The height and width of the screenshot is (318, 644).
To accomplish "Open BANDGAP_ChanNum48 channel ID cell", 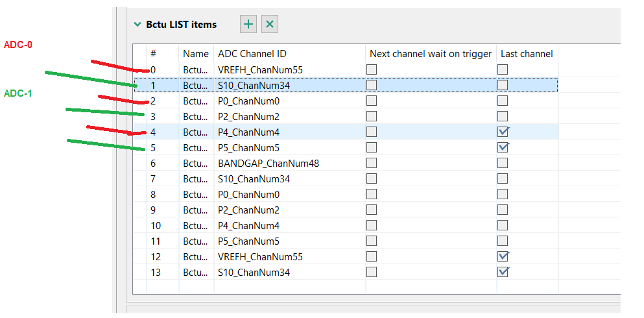I will 268,163.
